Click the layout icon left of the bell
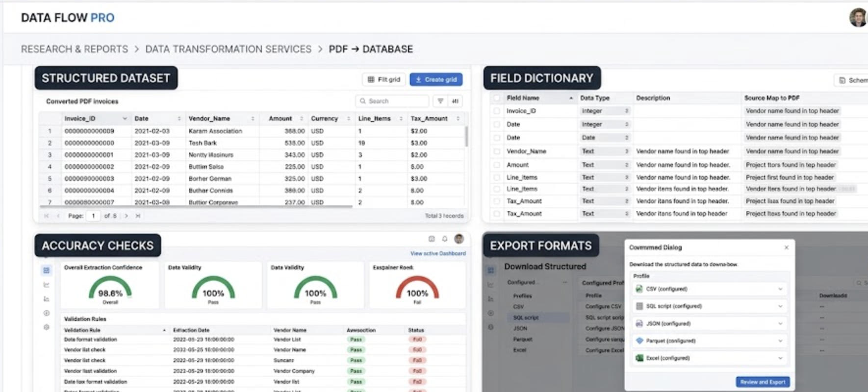This screenshot has width=868, height=392. click(x=432, y=239)
